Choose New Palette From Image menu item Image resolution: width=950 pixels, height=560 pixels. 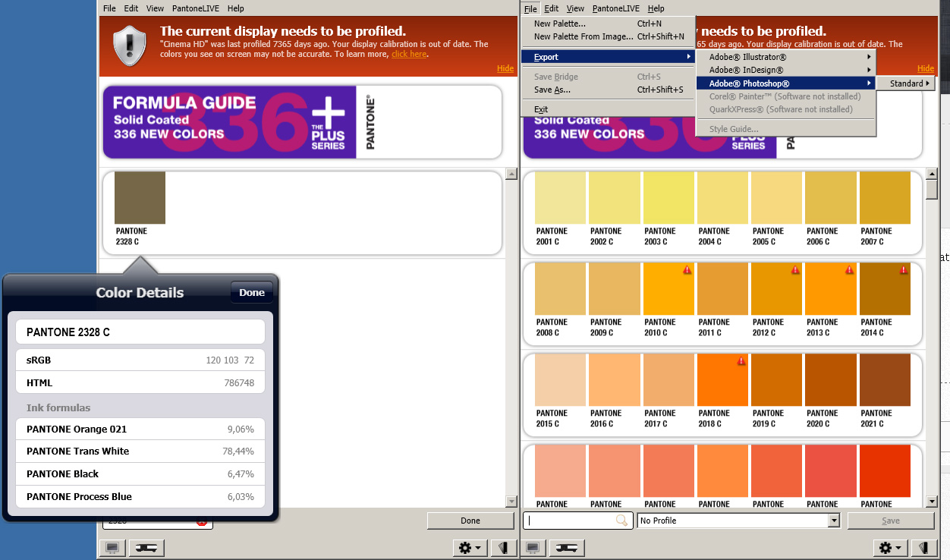609,36
